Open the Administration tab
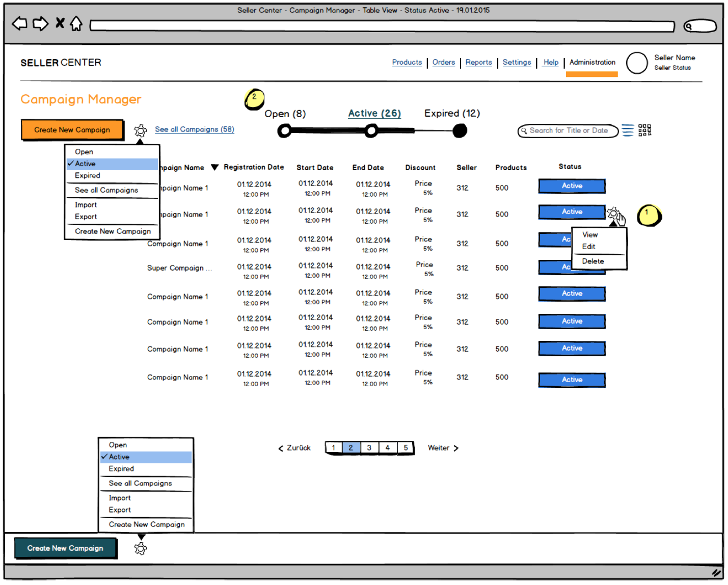This screenshot has width=728, height=585. [592, 63]
